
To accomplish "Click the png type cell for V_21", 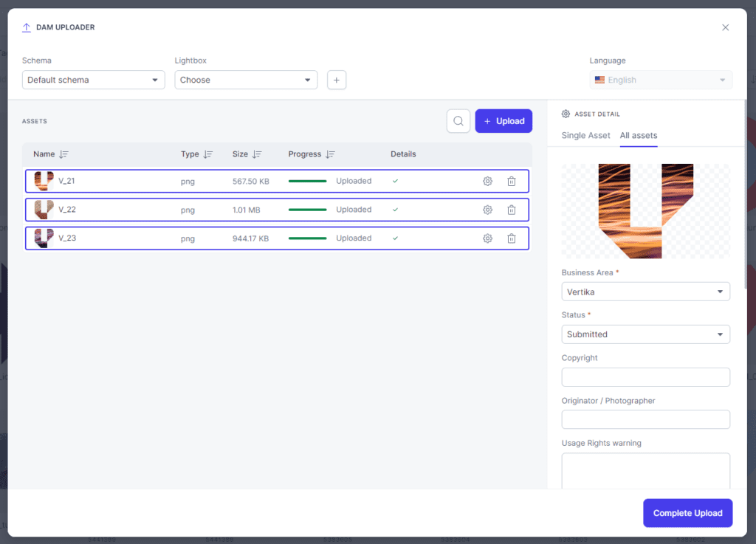I will pos(188,182).
